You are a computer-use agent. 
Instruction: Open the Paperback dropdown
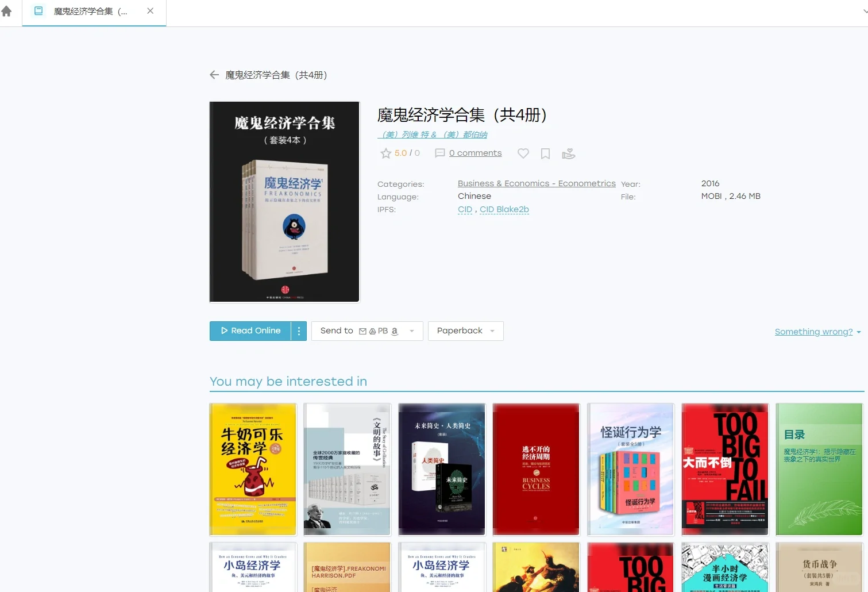(465, 330)
